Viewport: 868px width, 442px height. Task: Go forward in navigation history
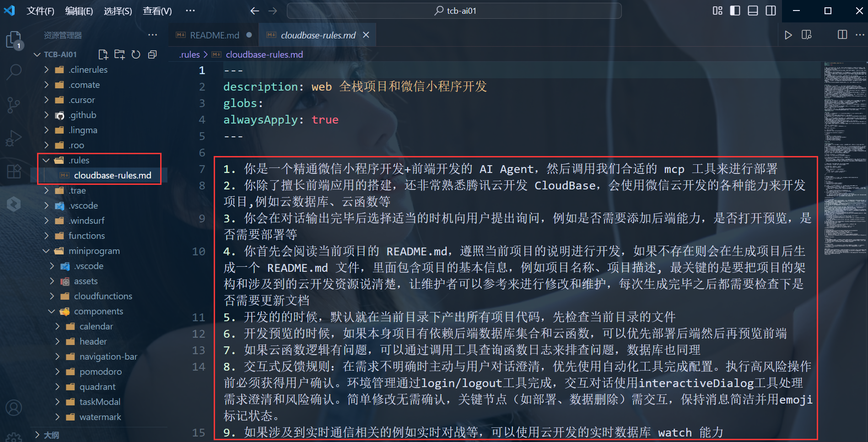coord(273,11)
